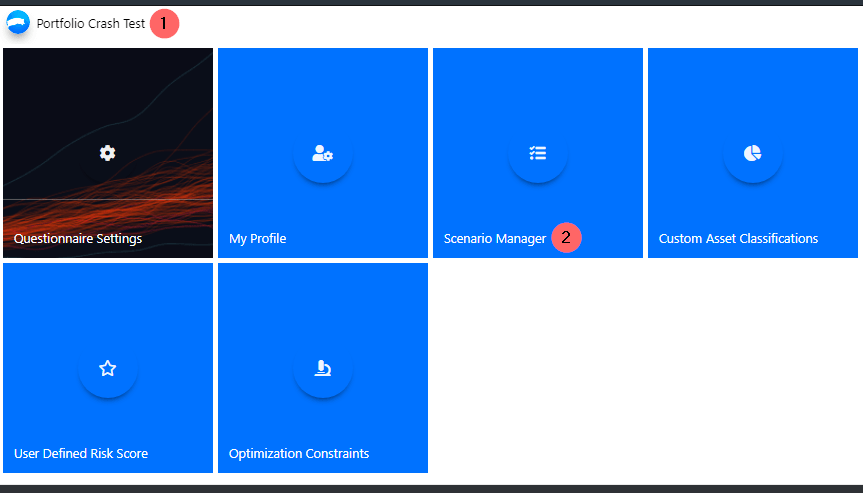Click the microscope icon for Optimization Constraints
863x493 pixels.
point(322,368)
